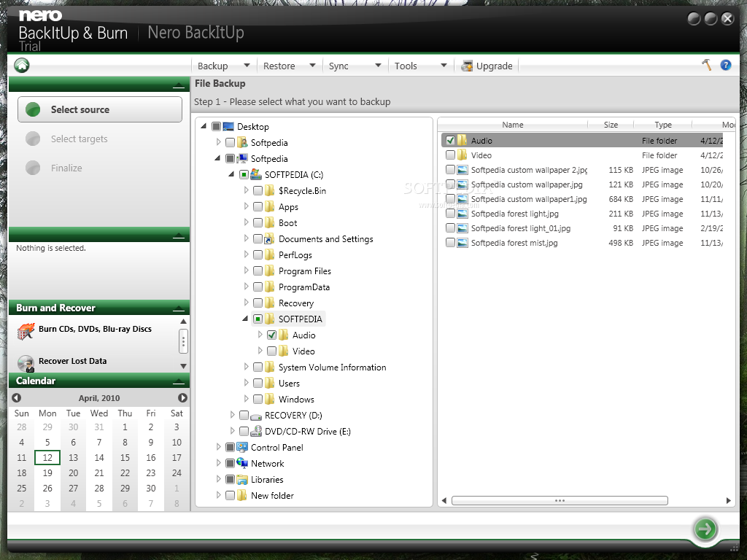Viewport: 747px width, 560px height.
Task: Click Burn and Recover panel scroll down arrow
Action: tap(183, 366)
